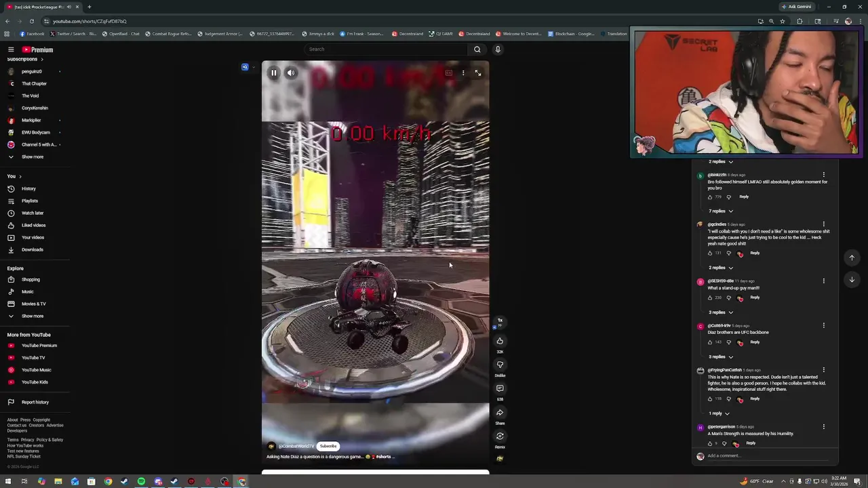This screenshot has width=868, height=488.
Task: Go to previous Short with up arrow
Action: click(x=852, y=258)
